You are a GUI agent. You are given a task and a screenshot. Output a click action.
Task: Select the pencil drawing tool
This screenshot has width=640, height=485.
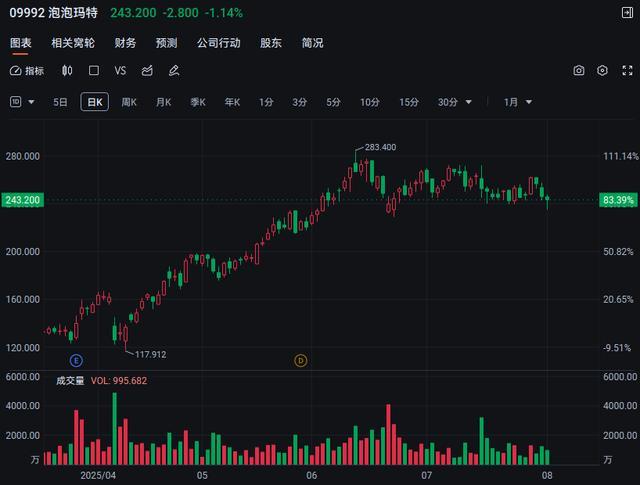pos(174,71)
